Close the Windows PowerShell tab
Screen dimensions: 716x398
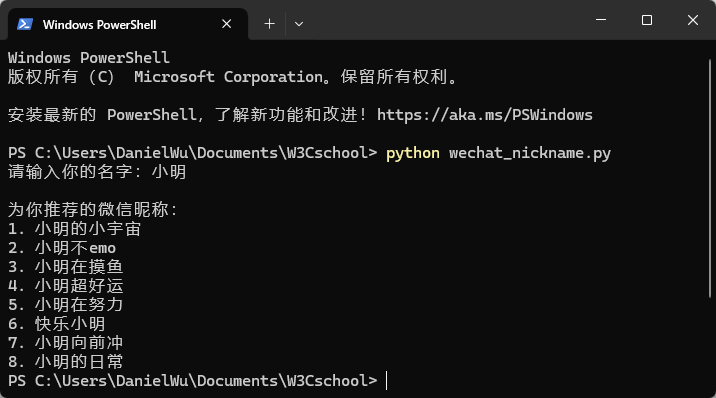pyautogui.click(x=226, y=24)
